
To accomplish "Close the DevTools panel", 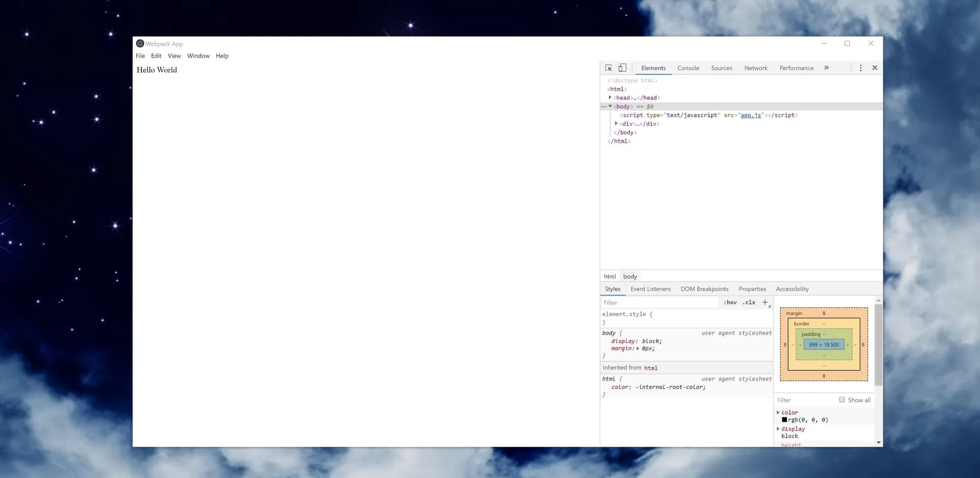I will point(875,68).
